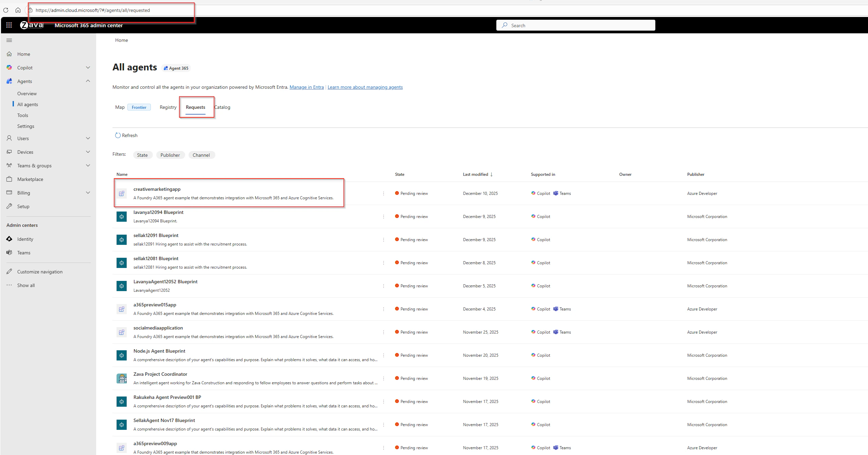868x455 pixels.
Task: Click the Supported in column header
Action: [x=543, y=174]
